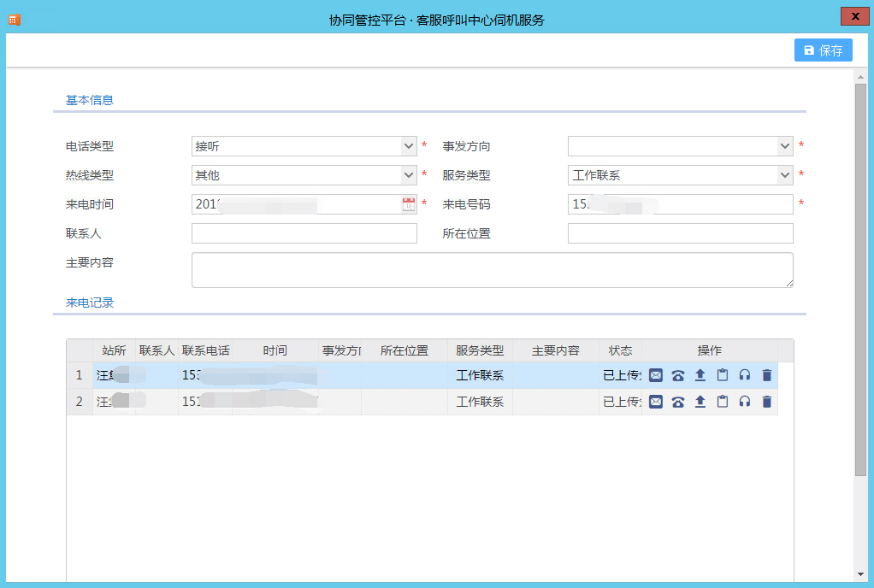Click the headphones icon in row 1
Viewport: 874px width, 588px height.
745,375
